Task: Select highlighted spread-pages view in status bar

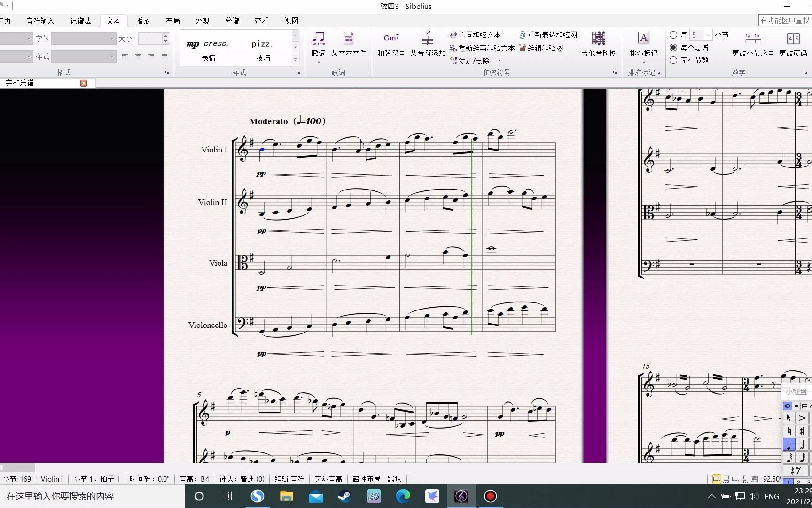Action: [717, 479]
